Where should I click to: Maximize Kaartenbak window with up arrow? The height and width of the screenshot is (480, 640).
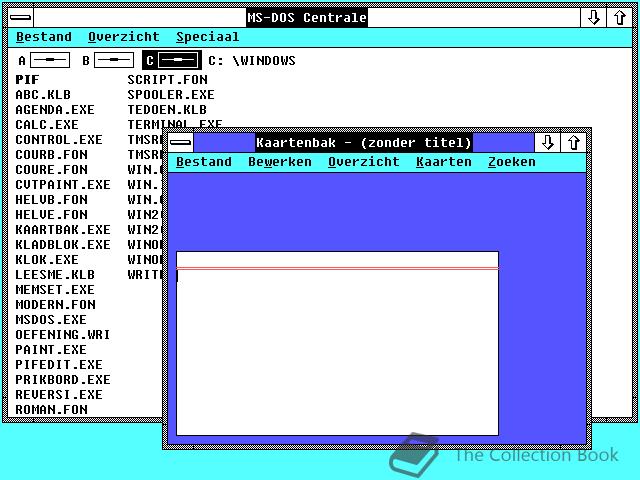tap(573, 142)
